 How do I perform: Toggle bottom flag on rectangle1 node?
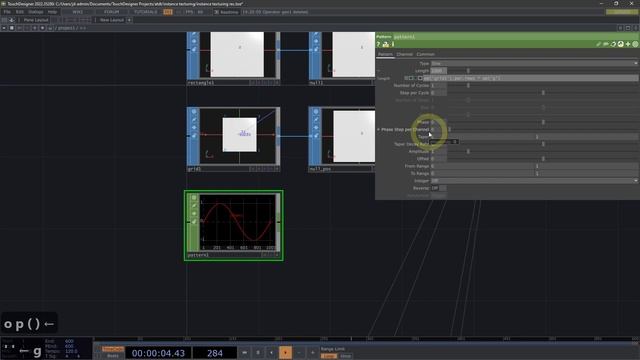coord(194,49)
